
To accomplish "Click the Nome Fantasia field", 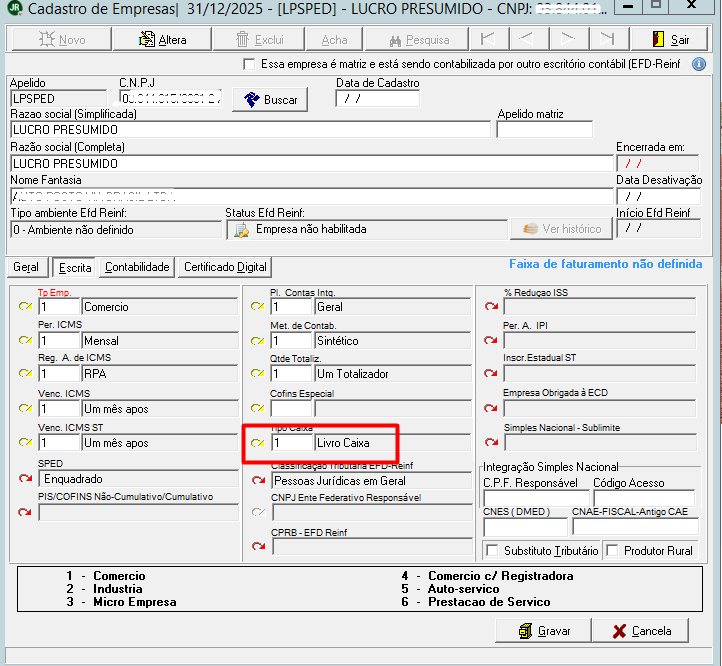I will click(x=312, y=197).
